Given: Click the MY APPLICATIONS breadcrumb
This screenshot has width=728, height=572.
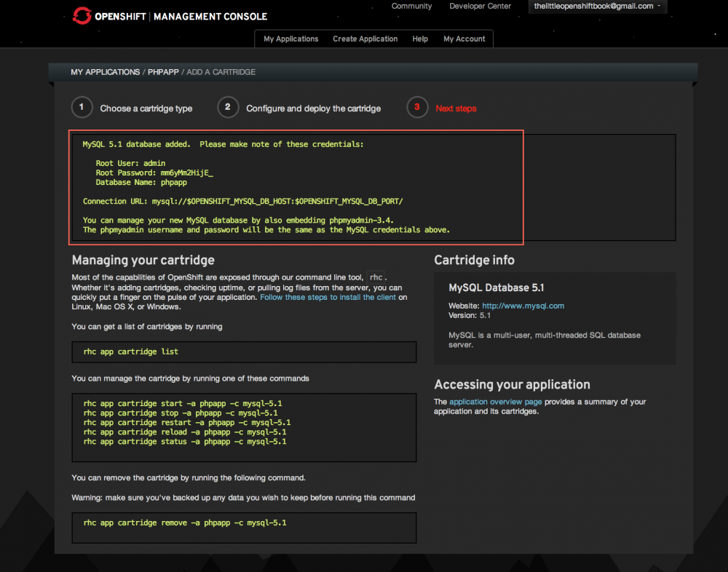Looking at the screenshot, I should point(105,72).
